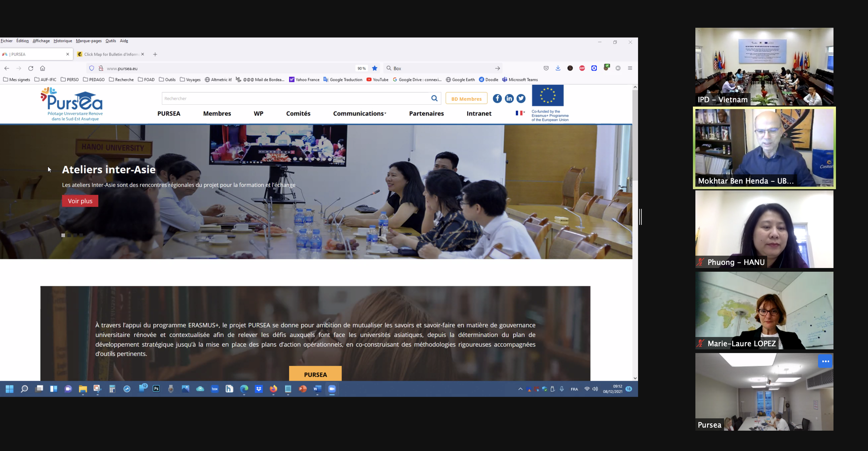Reload the page with the refresh icon
Image resolution: width=868 pixels, height=451 pixels.
(x=31, y=68)
